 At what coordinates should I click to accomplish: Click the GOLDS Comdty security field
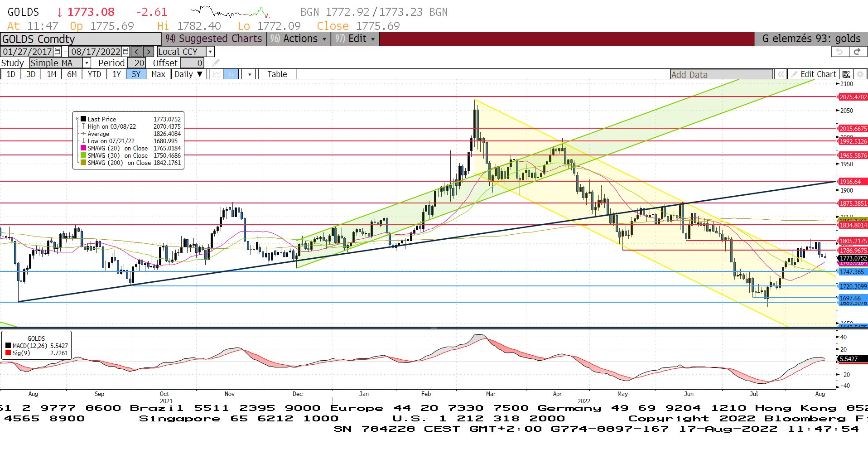click(x=81, y=39)
